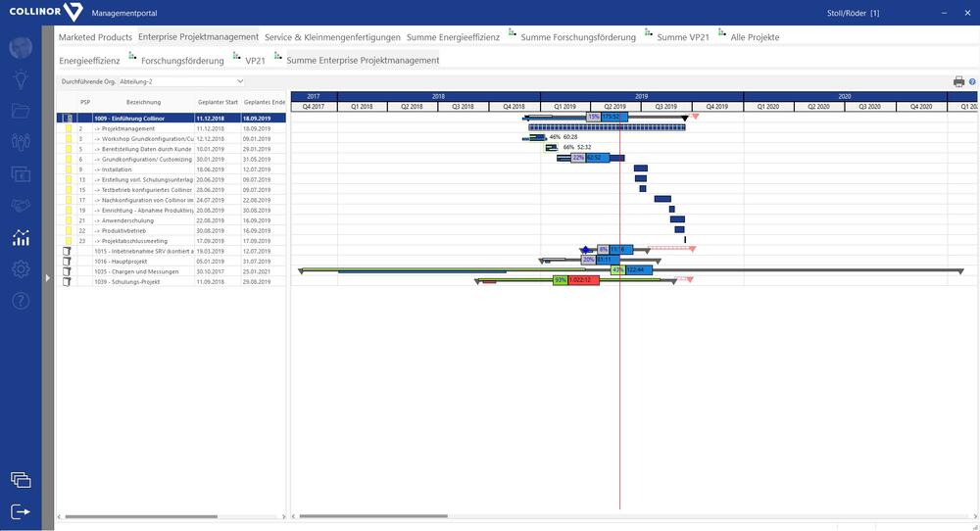The width and height of the screenshot is (980, 531).
Task: Click the lightbulb ideas icon in sidebar
Action: (21, 79)
